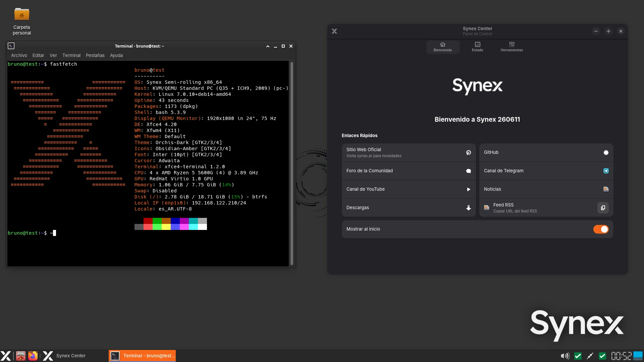Click the Synex X logo in Synex Center header
Image resolution: width=644 pixels, height=362 pixels.
[334, 31]
